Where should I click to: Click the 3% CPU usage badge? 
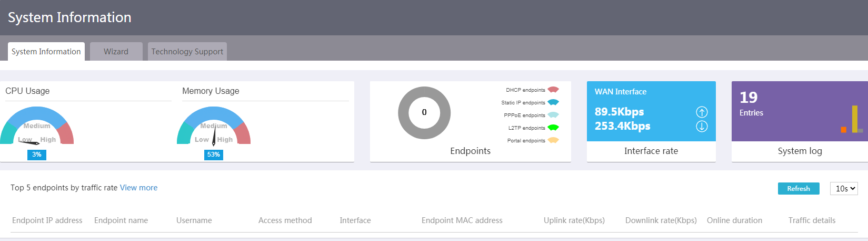pyautogui.click(x=37, y=155)
